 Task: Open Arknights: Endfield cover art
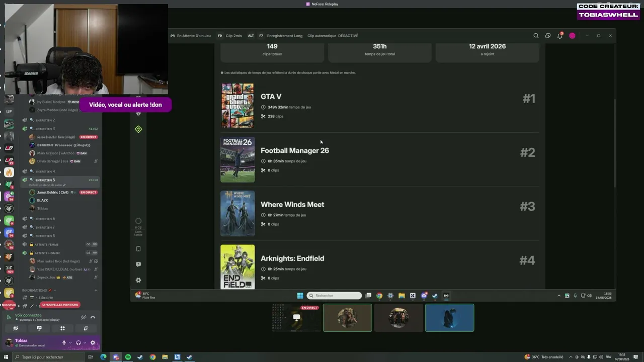237,267
